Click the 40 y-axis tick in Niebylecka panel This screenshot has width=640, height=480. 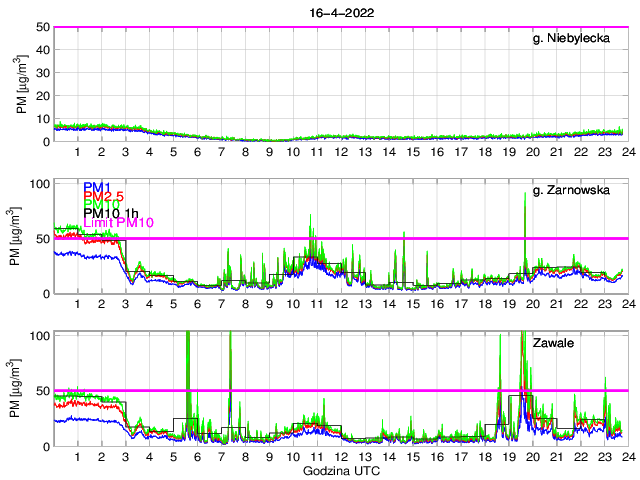pyautogui.click(x=44, y=50)
